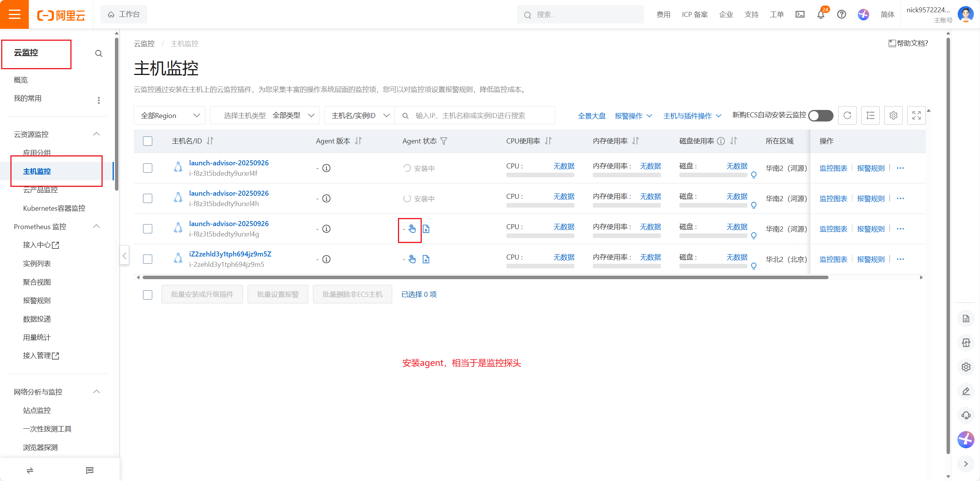
Task: Click manual install hand icon for iZ2zehld3y1tph694jz9m5Z
Action: click(x=412, y=259)
